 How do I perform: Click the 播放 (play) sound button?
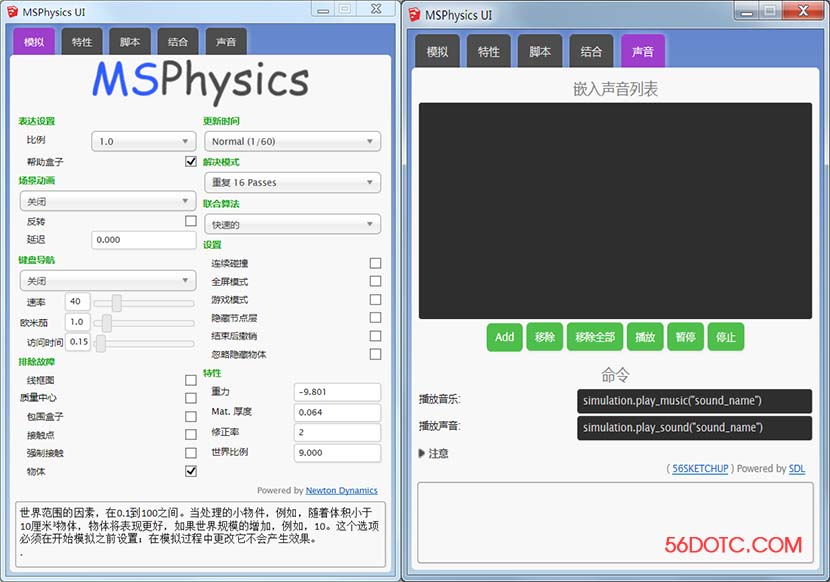point(645,337)
